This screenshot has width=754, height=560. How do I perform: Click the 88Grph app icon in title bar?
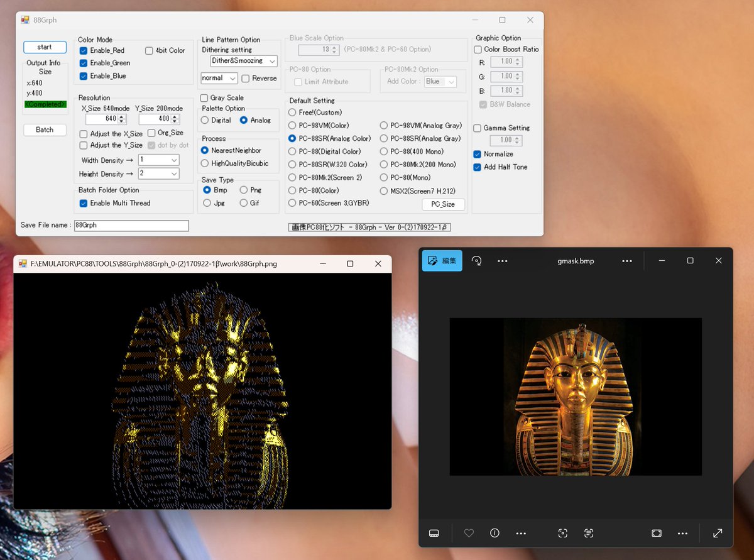coord(25,19)
